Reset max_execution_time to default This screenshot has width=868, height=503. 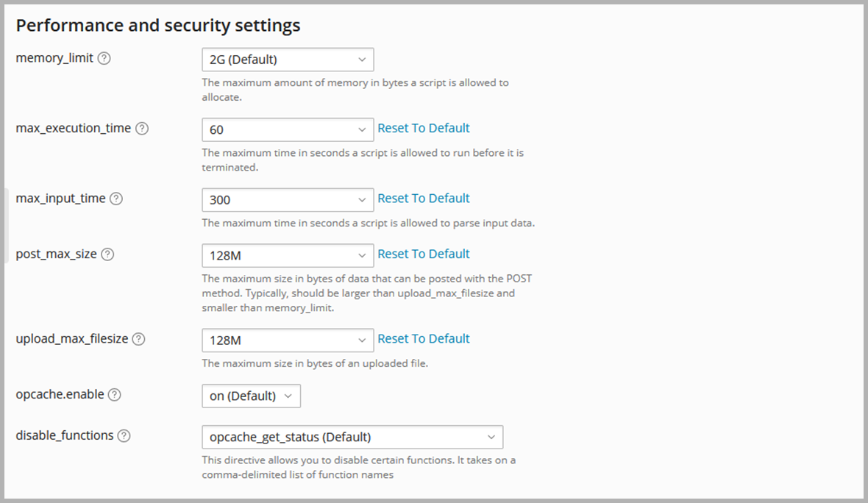click(424, 128)
